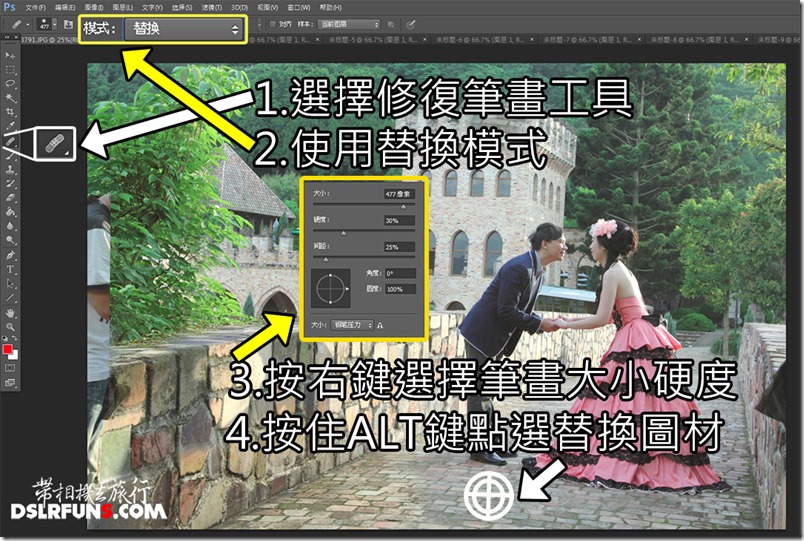This screenshot has height=541, width=804.
Task: Select the Crop tool
Action: pyautogui.click(x=10, y=112)
